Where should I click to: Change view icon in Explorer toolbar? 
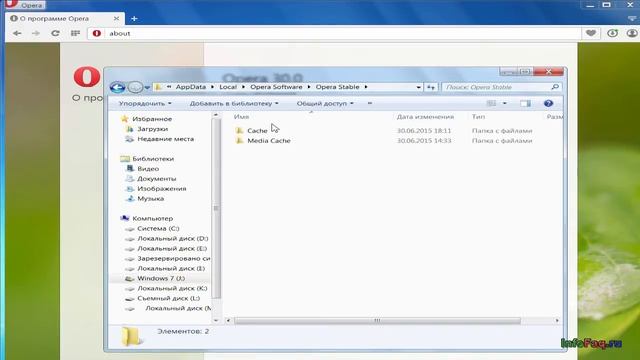click(x=491, y=104)
